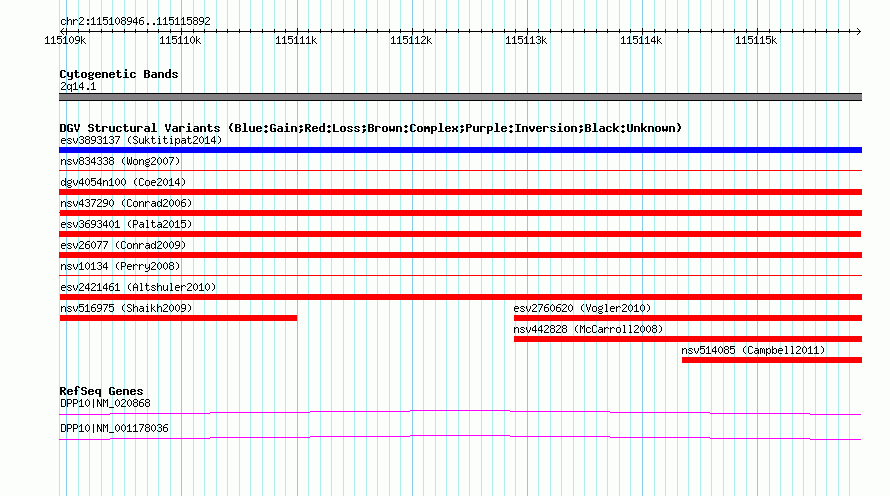
Task: Click the red loss bar for nsv442828
Action: (x=688, y=339)
